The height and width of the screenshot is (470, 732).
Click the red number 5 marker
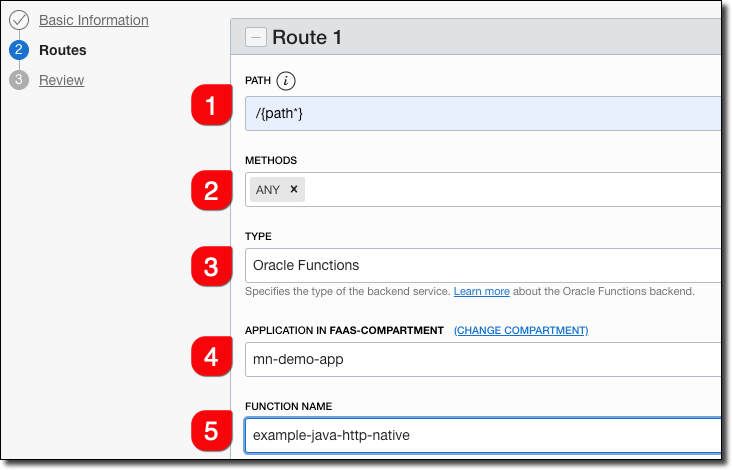(x=211, y=431)
